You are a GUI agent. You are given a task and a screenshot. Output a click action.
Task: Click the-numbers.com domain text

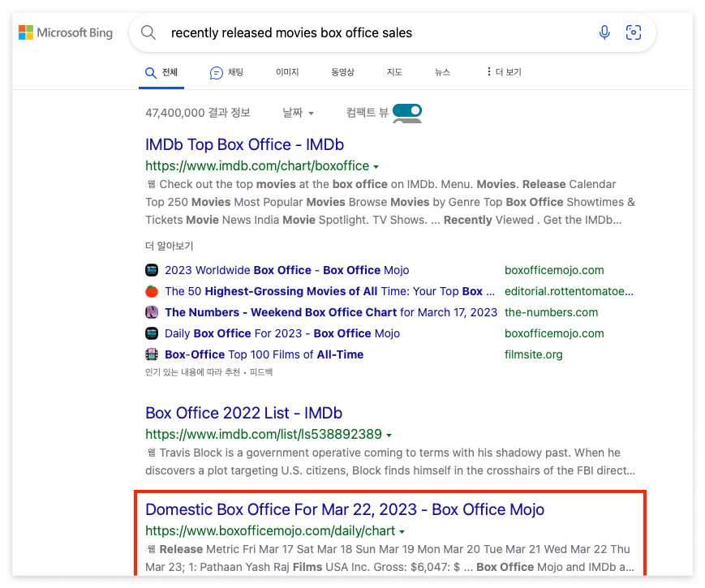(x=551, y=312)
